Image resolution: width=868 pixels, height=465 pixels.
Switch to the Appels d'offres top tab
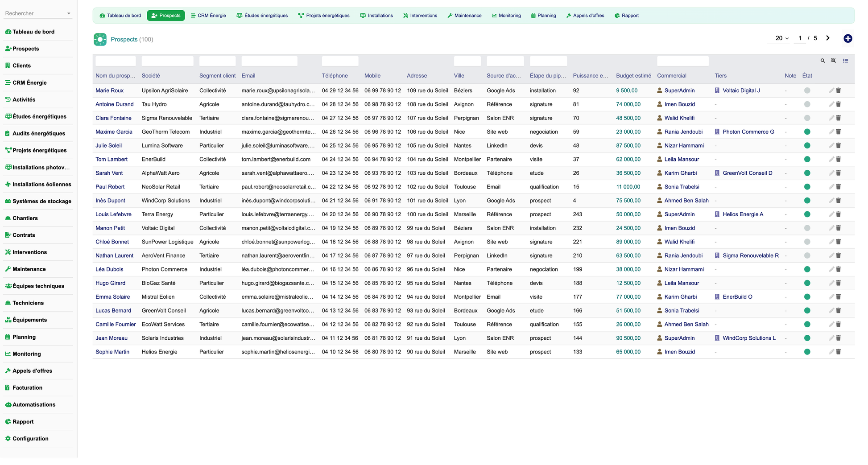(585, 16)
